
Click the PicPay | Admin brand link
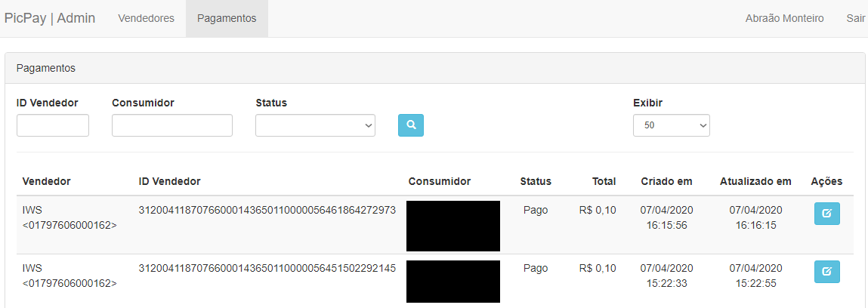click(50, 18)
